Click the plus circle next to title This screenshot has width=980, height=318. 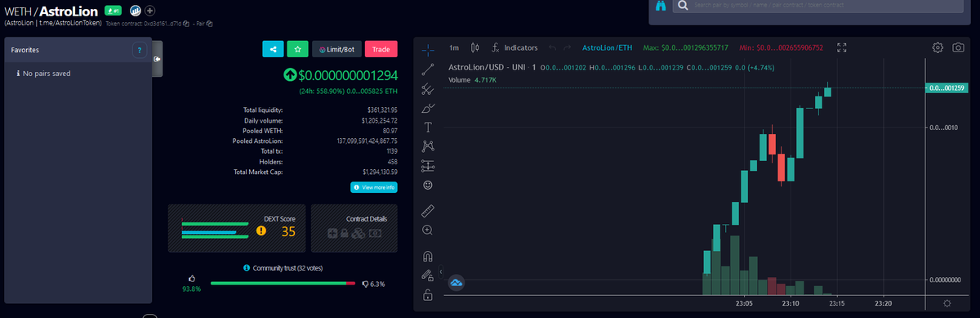tap(149, 11)
